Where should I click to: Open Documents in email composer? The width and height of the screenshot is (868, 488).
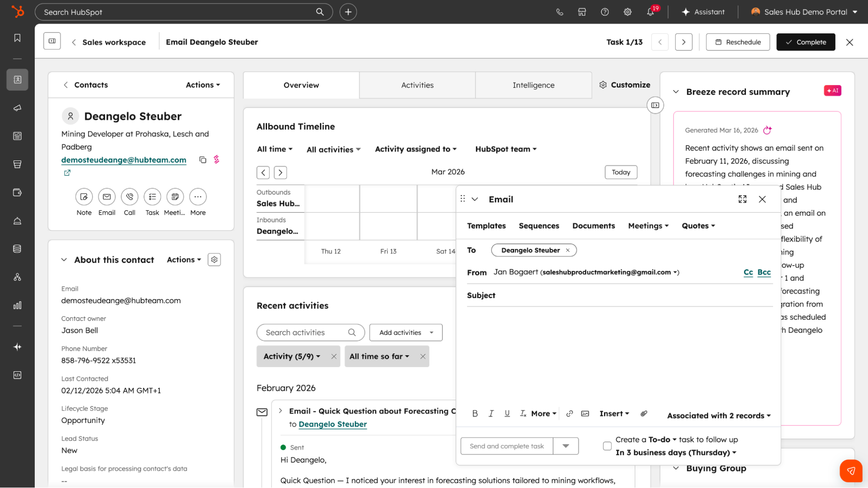594,226
